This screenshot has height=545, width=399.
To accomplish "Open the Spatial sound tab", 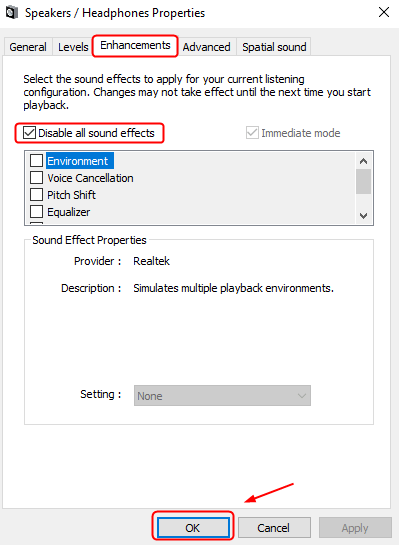I will click(274, 47).
